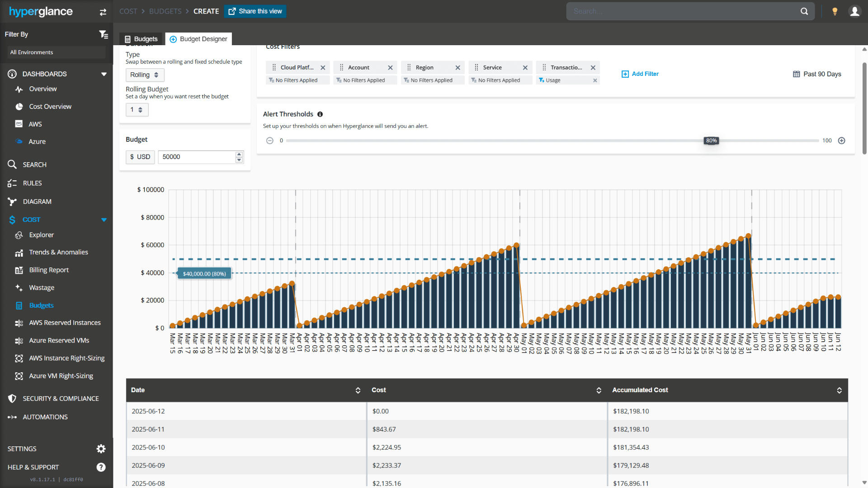868x488 pixels.
Task: Remove the Account filter
Action: point(390,68)
